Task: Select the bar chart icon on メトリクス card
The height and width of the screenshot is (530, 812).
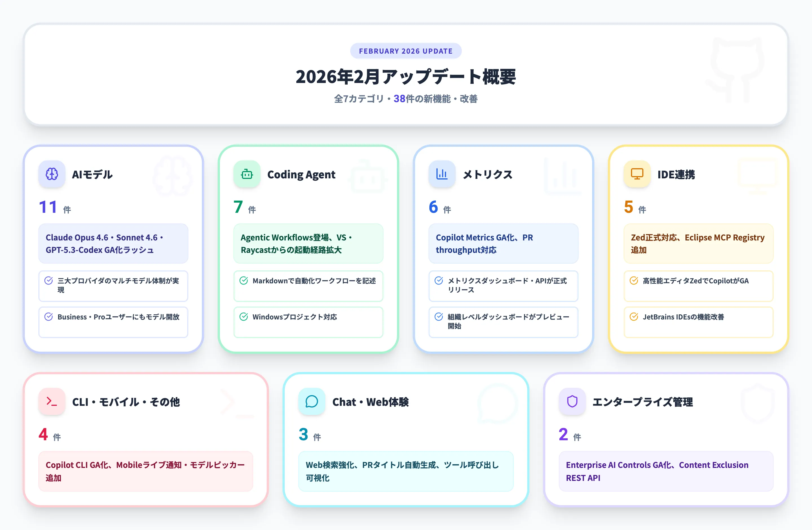Action: (442, 174)
